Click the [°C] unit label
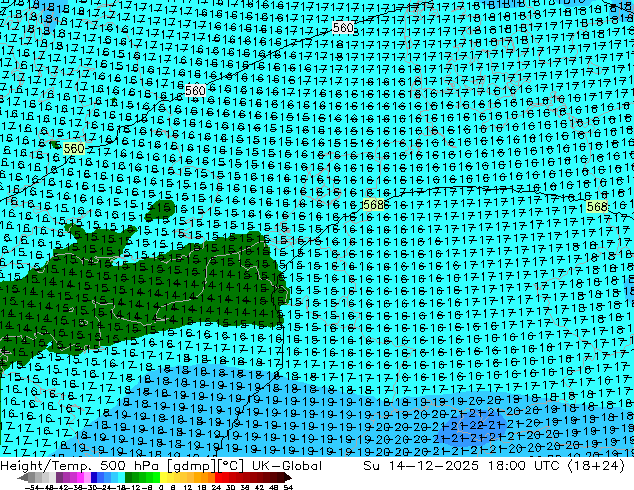 (231, 466)
